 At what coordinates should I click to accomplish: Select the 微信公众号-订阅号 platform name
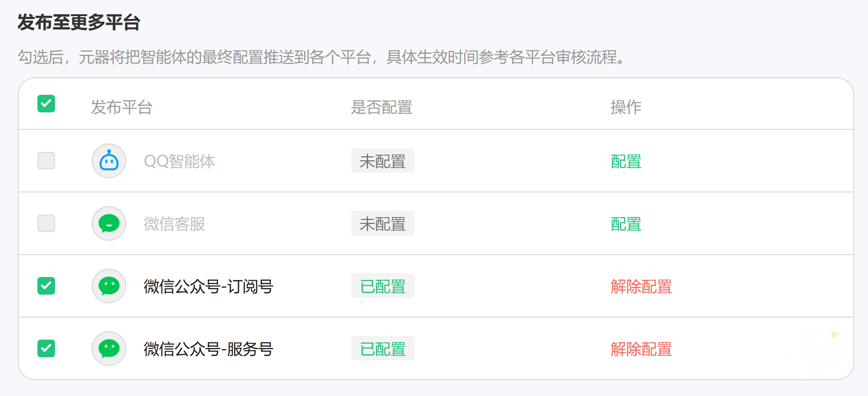click(x=208, y=286)
